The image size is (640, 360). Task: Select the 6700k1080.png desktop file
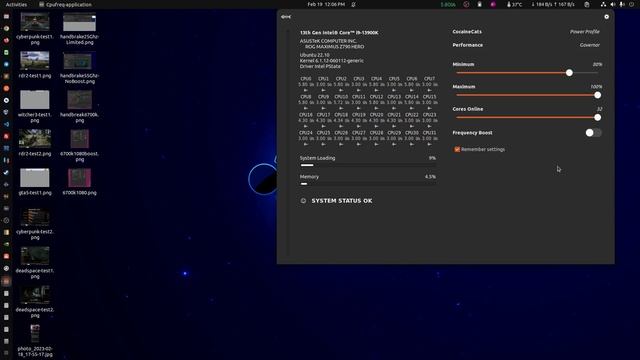[x=80, y=182]
